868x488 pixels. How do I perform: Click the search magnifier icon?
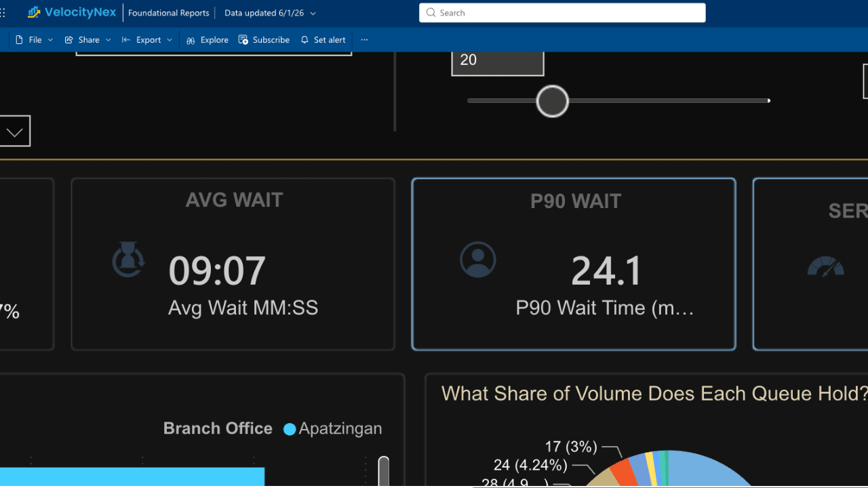click(x=431, y=13)
